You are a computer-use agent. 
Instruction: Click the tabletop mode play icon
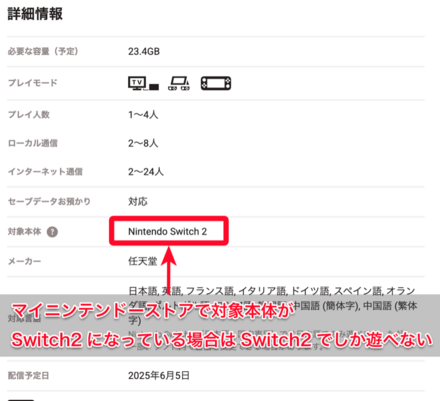click(179, 83)
